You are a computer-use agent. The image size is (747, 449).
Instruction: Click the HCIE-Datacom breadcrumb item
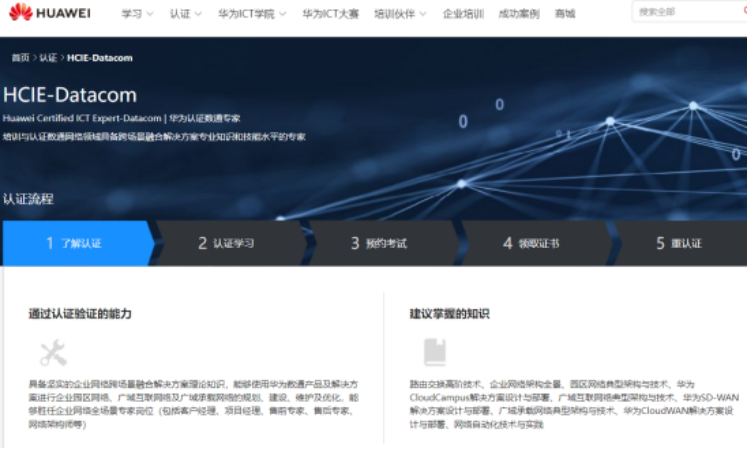100,58
